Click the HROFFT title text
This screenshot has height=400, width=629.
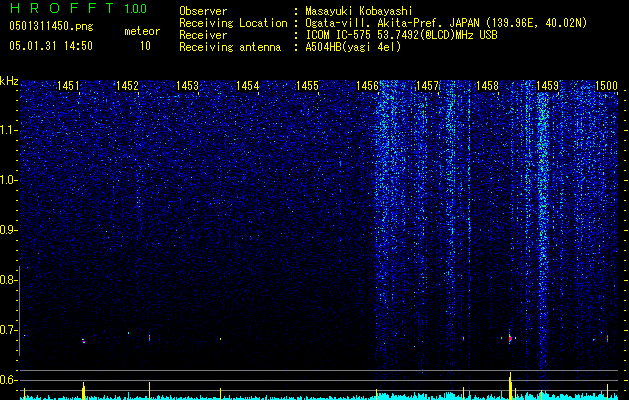pos(62,8)
